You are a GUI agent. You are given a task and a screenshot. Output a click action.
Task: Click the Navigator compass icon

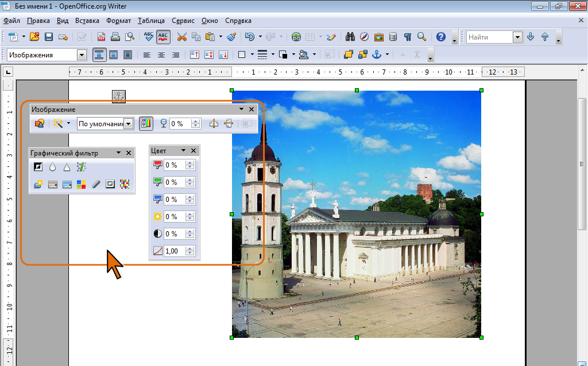pyautogui.click(x=365, y=37)
